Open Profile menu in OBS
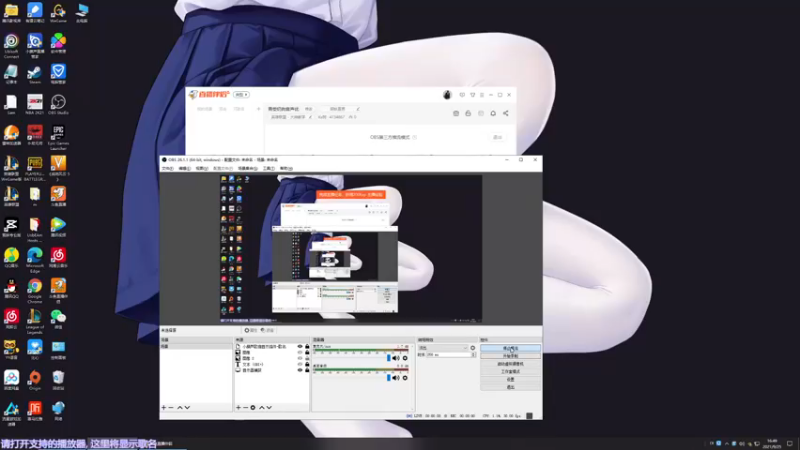 (x=222, y=168)
